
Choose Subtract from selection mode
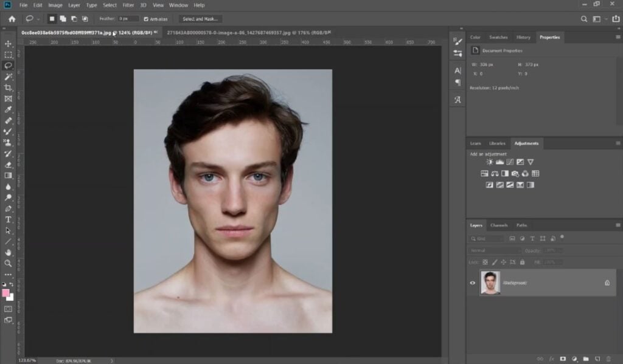[x=74, y=19]
